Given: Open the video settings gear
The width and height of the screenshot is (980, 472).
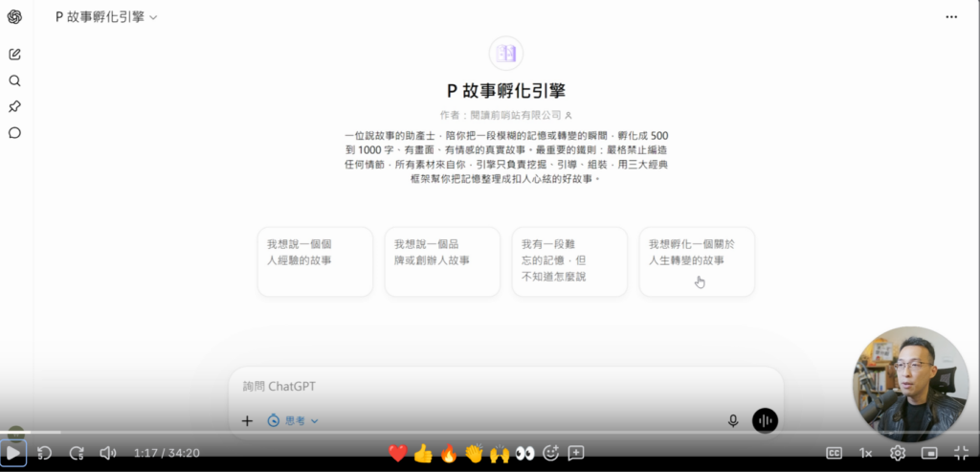Looking at the screenshot, I should tap(898, 453).
